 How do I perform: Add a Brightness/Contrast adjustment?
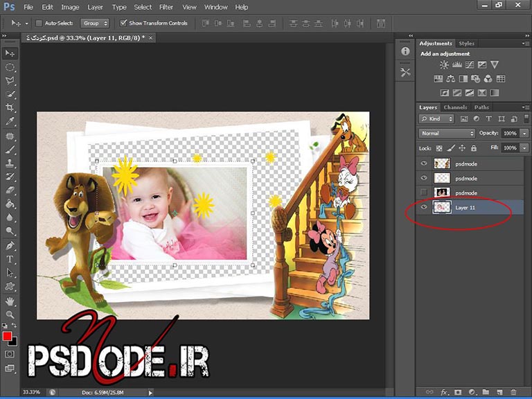point(444,64)
